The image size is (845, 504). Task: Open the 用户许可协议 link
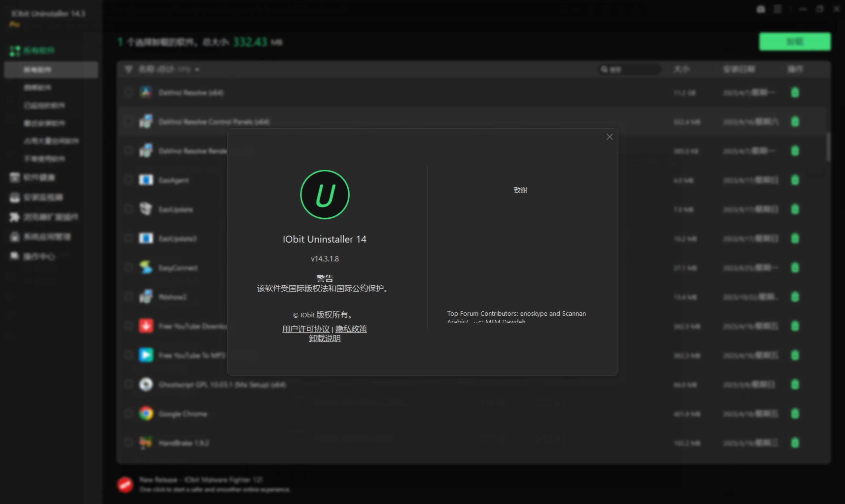pyautogui.click(x=305, y=329)
